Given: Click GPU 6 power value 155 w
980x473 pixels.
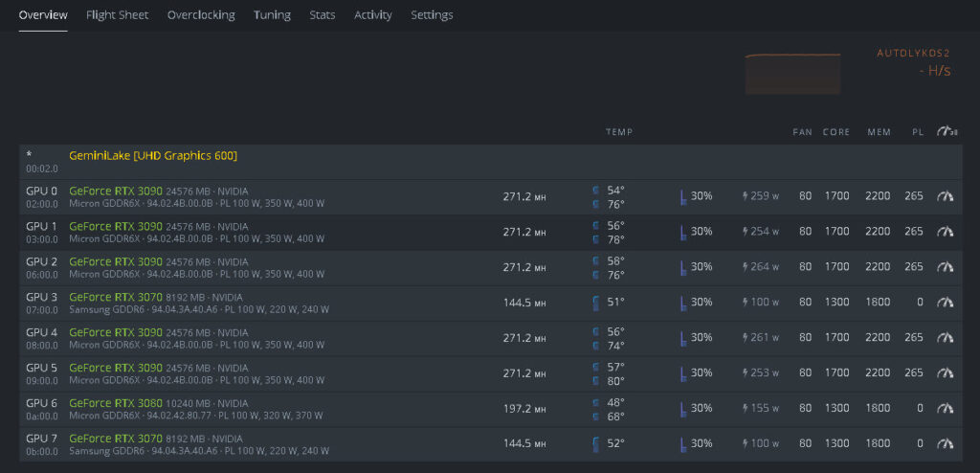Looking at the screenshot, I should (x=765, y=409).
